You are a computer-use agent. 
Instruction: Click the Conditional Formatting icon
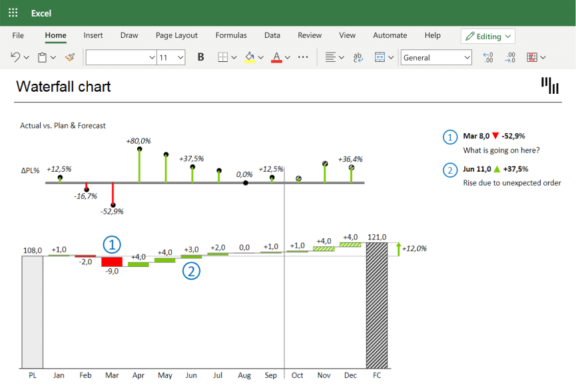pos(532,58)
